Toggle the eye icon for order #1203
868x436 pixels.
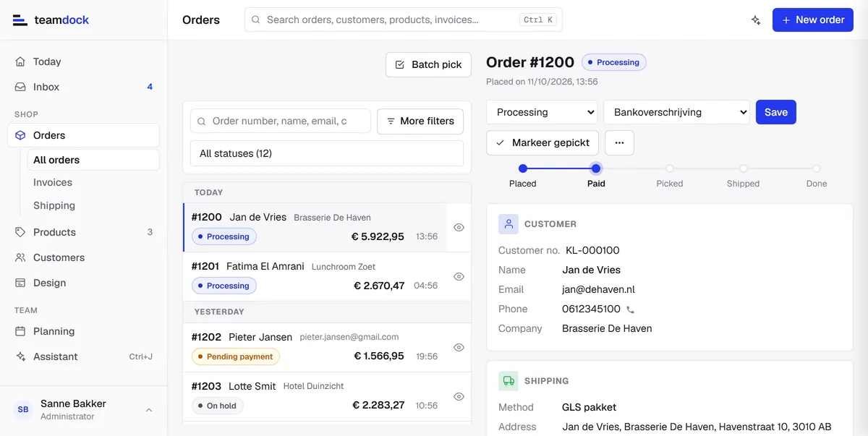pyautogui.click(x=459, y=396)
